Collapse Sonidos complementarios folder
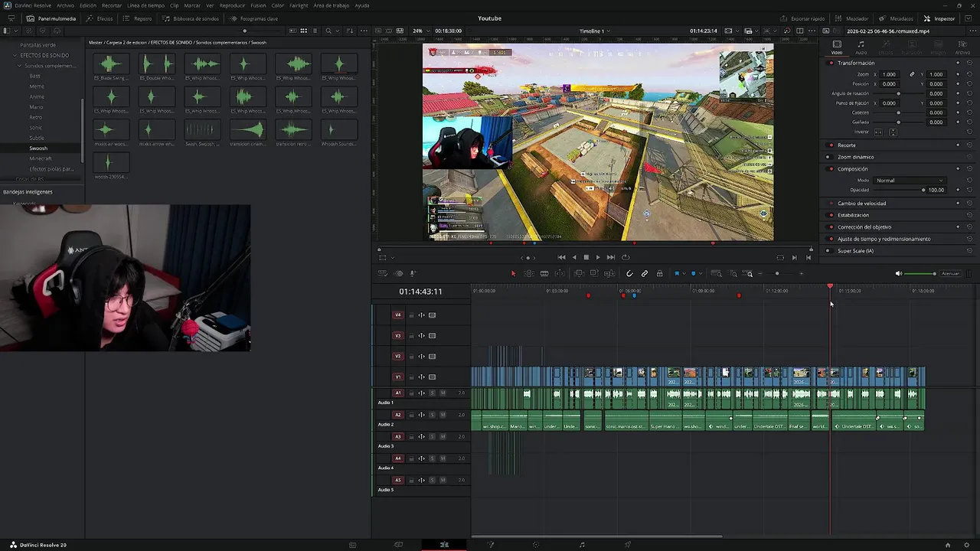980x551 pixels. coord(20,66)
